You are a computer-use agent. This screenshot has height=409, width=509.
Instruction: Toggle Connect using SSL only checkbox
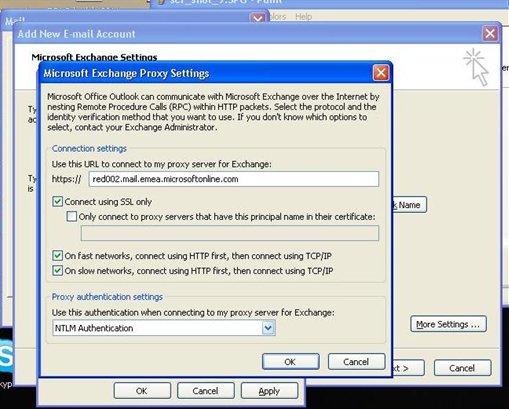pyautogui.click(x=57, y=202)
